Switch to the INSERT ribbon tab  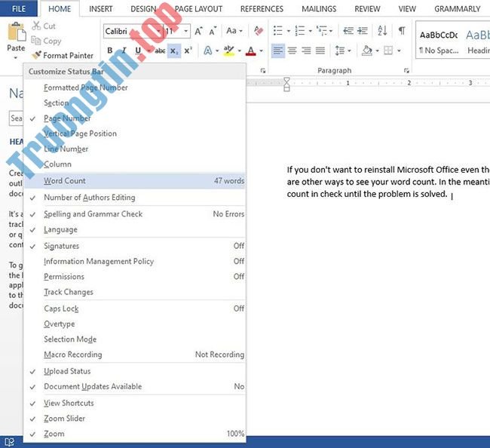click(101, 9)
